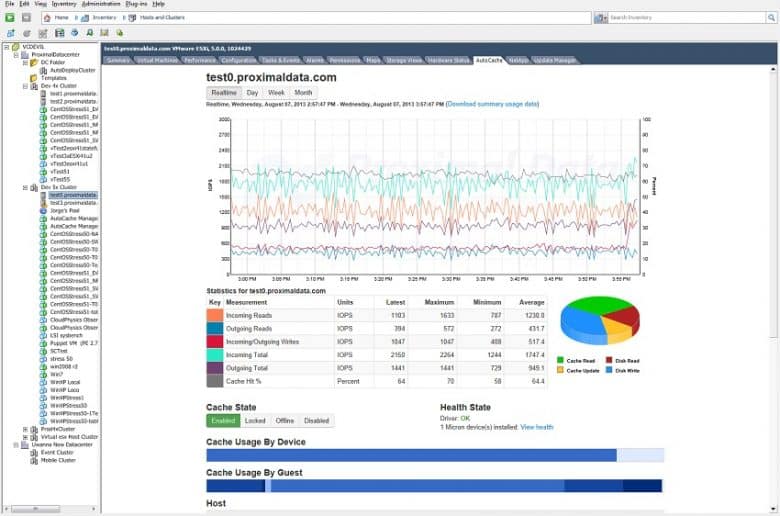
Task: Click the Event Cluster icon in tree
Action: coord(34,452)
